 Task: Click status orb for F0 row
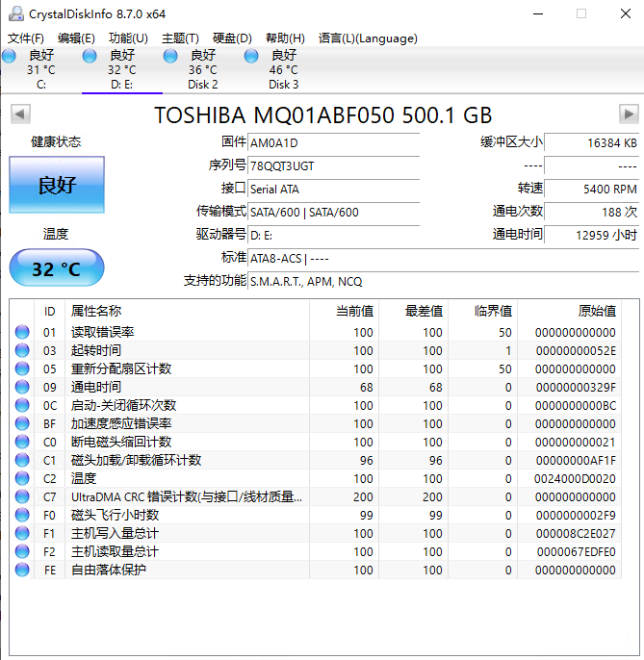pyautogui.click(x=22, y=516)
